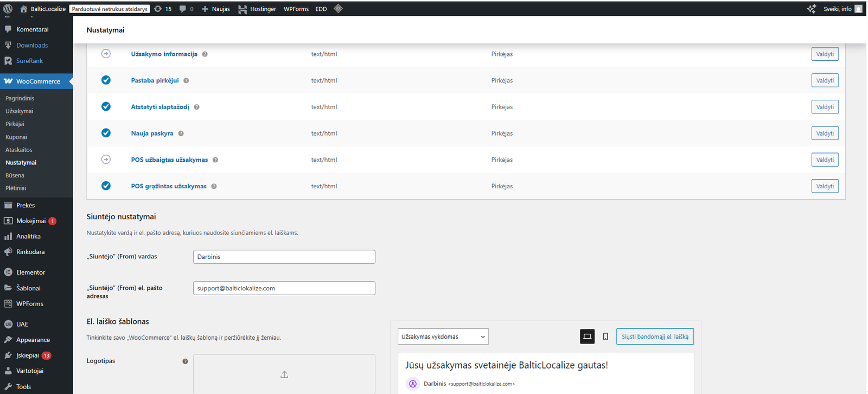The width and height of the screenshot is (868, 394).
Task: Toggle Atstatyti slaptažodį enabled checkmark
Action: [106, 107]
